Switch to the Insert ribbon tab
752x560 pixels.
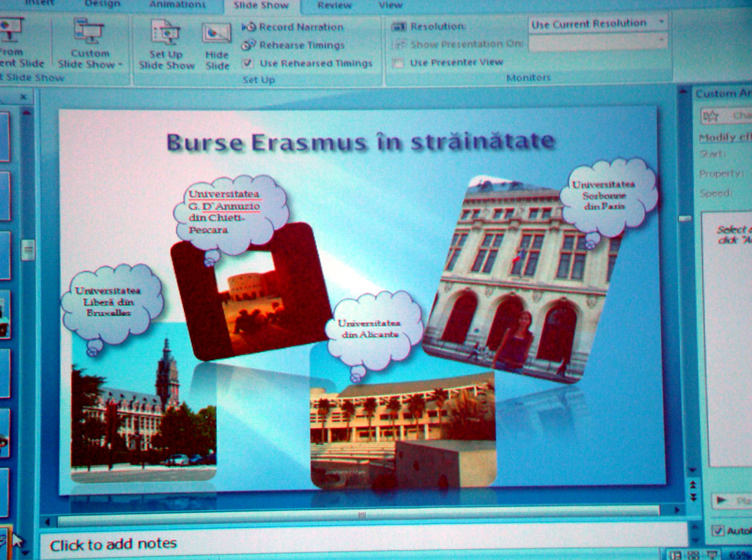click(x=40, y=4)
